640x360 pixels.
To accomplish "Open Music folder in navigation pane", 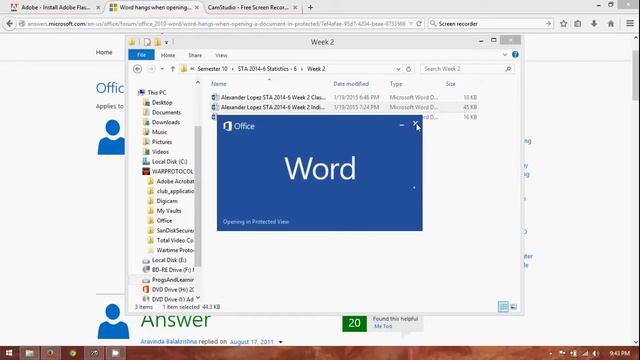I will 159,132.
